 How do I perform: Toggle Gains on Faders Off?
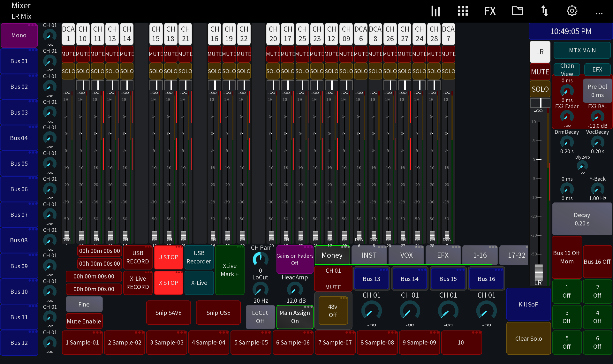(295, 259)
